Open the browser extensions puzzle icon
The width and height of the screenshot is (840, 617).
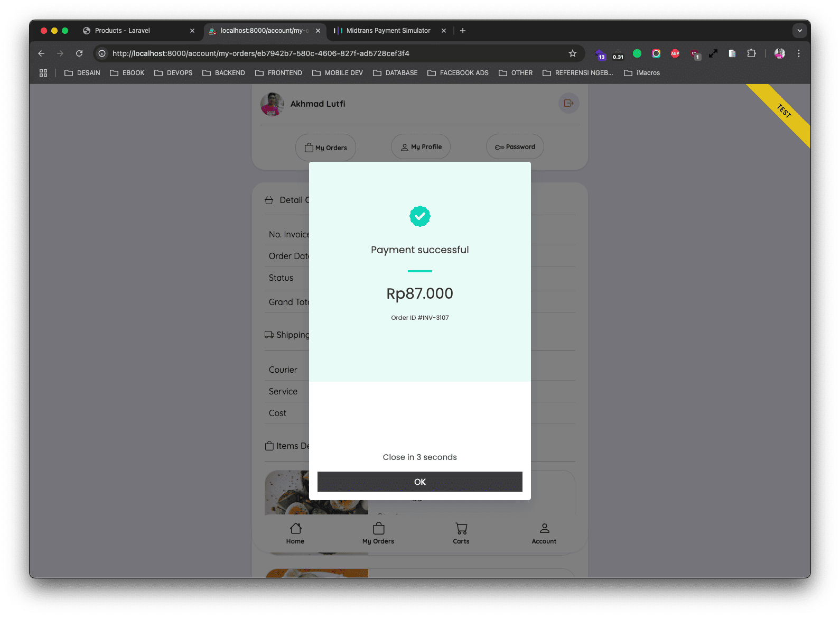click(x=751, y=53)
